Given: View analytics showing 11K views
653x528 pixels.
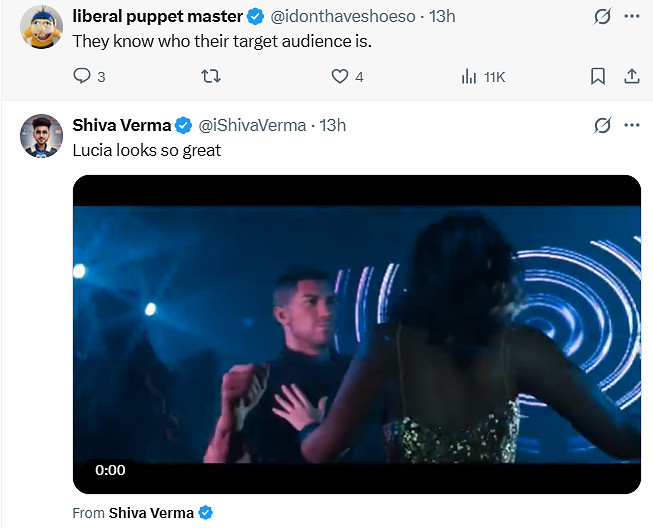Looking at the screenshot, I should (468, 76).
